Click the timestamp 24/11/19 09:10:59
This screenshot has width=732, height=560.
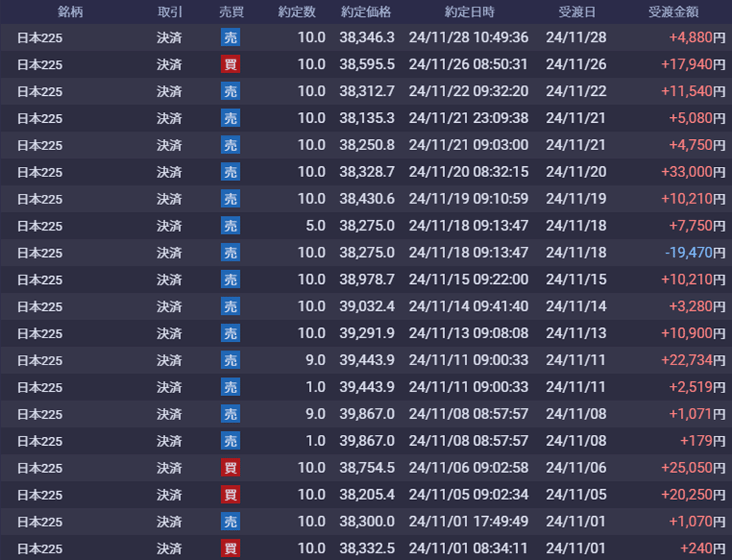pos(468,199)
